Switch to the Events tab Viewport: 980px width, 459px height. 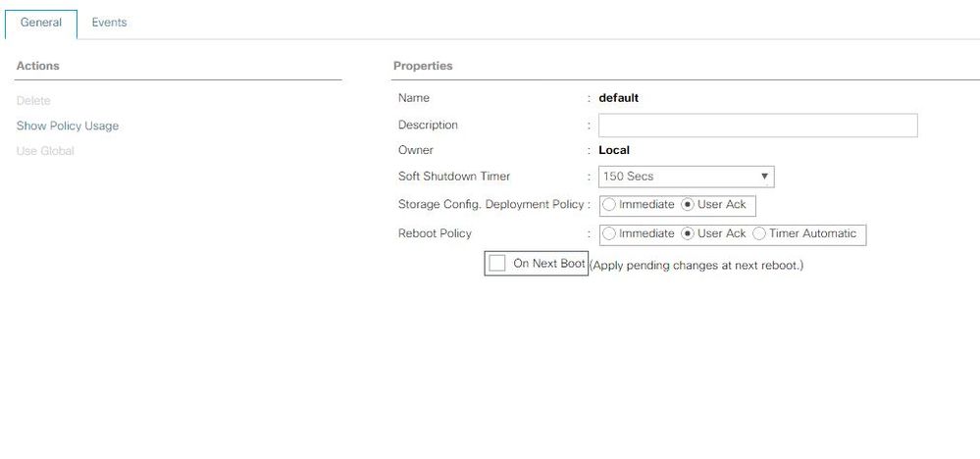click(x=109, y=23)
